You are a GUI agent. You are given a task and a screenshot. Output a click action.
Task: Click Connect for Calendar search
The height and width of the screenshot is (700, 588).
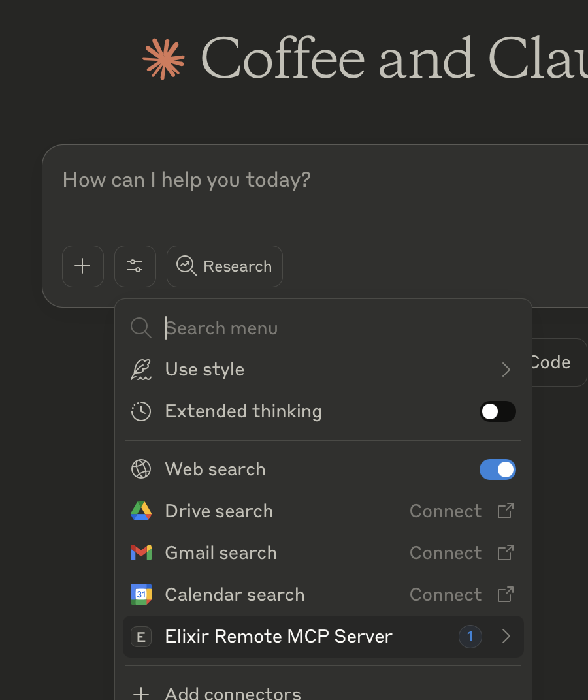(446, 595)
